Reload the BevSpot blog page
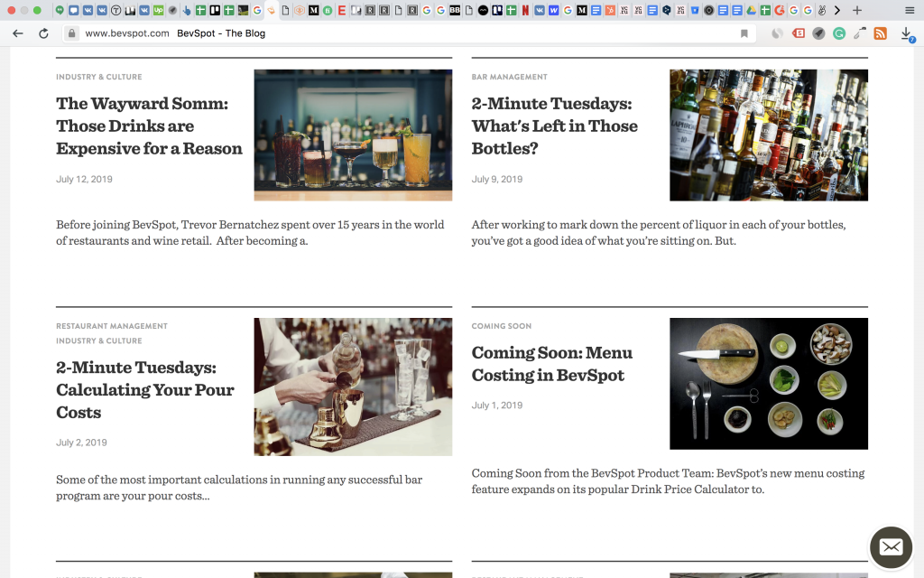The height and width of the screenshot is (578, 924). pos(43,33)
